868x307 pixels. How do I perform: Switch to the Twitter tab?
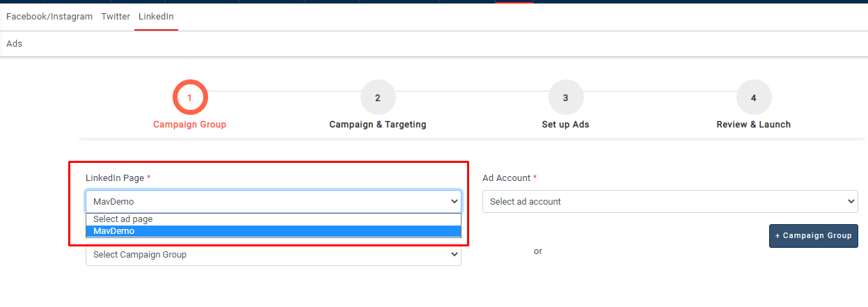point(116,17)
